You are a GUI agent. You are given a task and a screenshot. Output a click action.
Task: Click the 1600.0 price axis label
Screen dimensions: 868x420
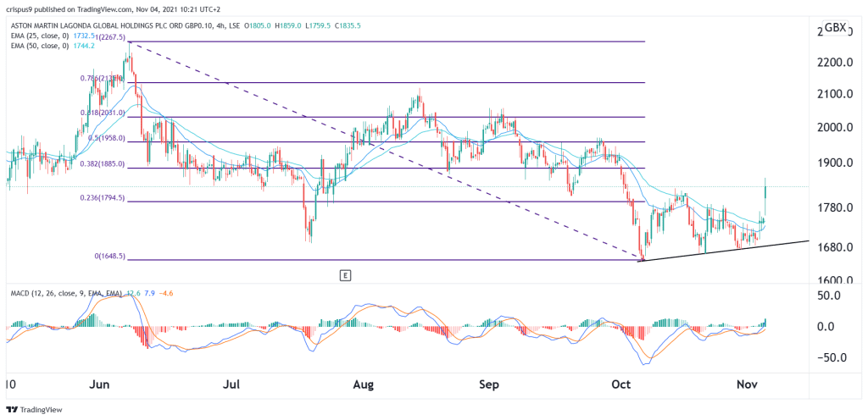point(836,279)
